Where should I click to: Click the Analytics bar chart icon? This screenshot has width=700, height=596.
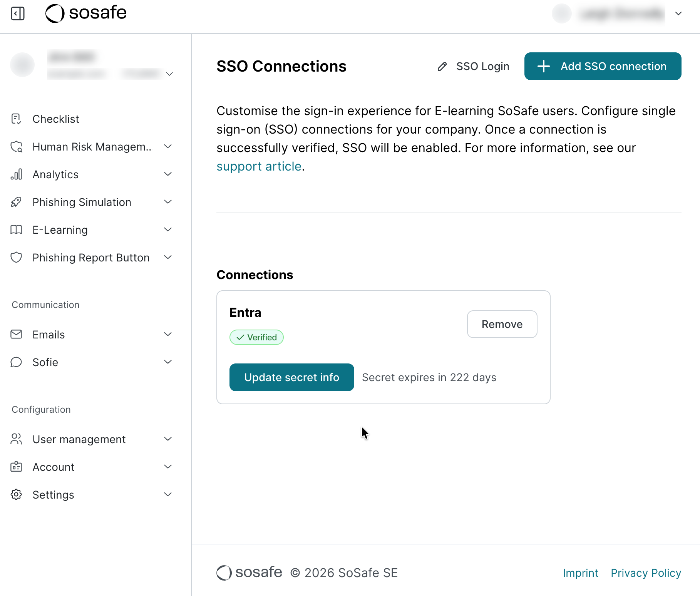pyautogui.click(x=16, y=174)
